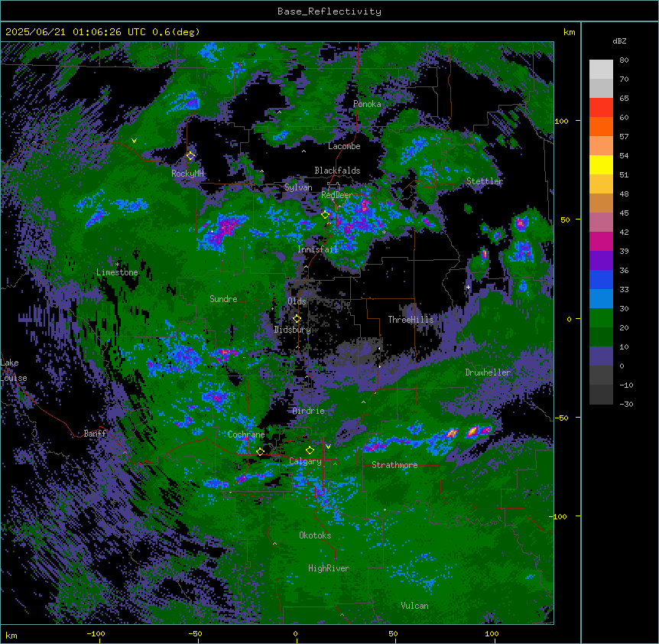Choose the bright green 20–30 dBZ swatch
Viewport: 659px width, 644px height.
click(x=601, y=318)
